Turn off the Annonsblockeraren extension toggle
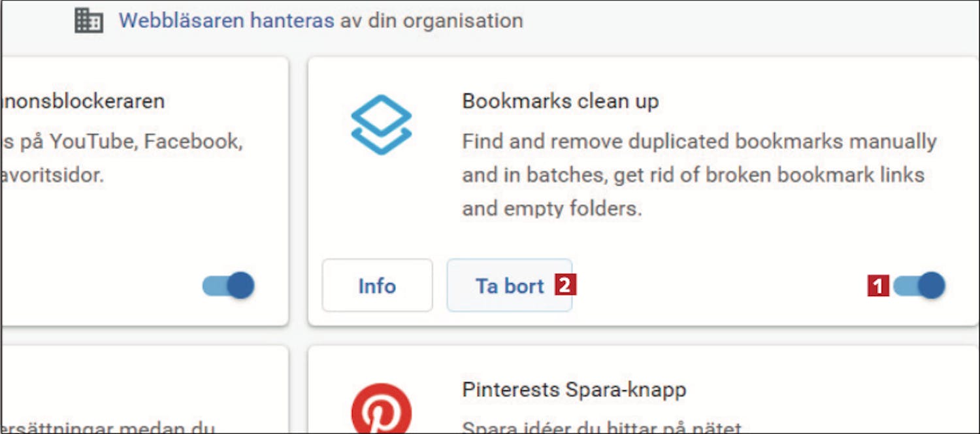The width and height of the screenshot is (980, 434). (228, 286)
